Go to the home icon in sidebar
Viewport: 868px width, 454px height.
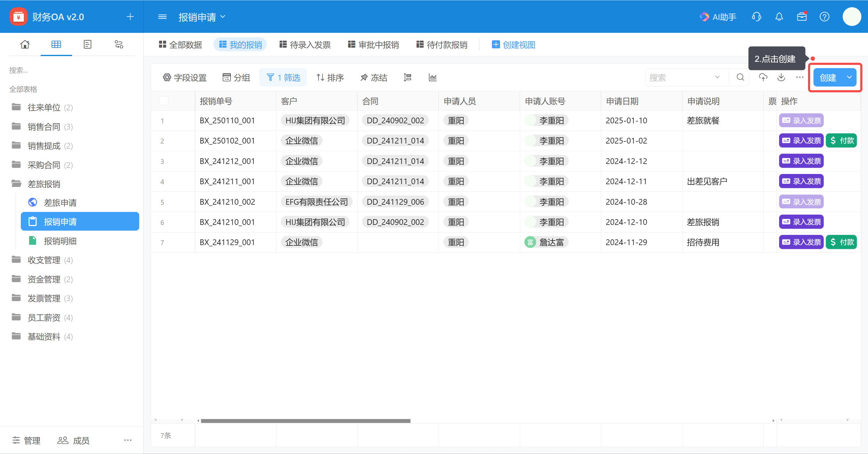point(25,45)
